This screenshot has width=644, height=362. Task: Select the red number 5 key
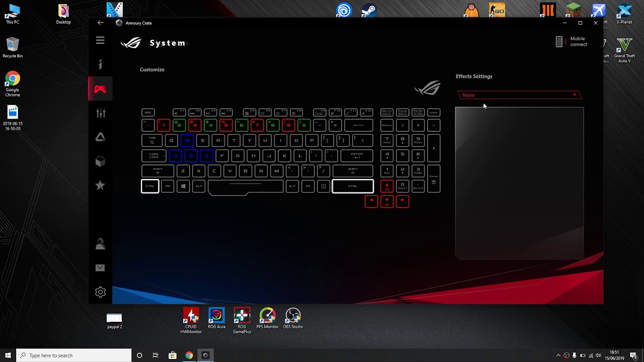tap(226, 125)
